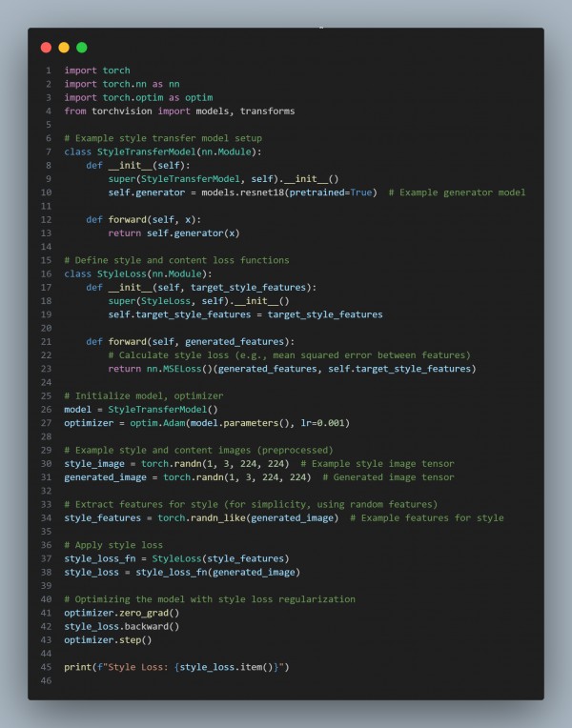Click "super(StyleTransferModel, self).__init__()" line
Viewport: 572px width, 728px height.
pos(223,179)
